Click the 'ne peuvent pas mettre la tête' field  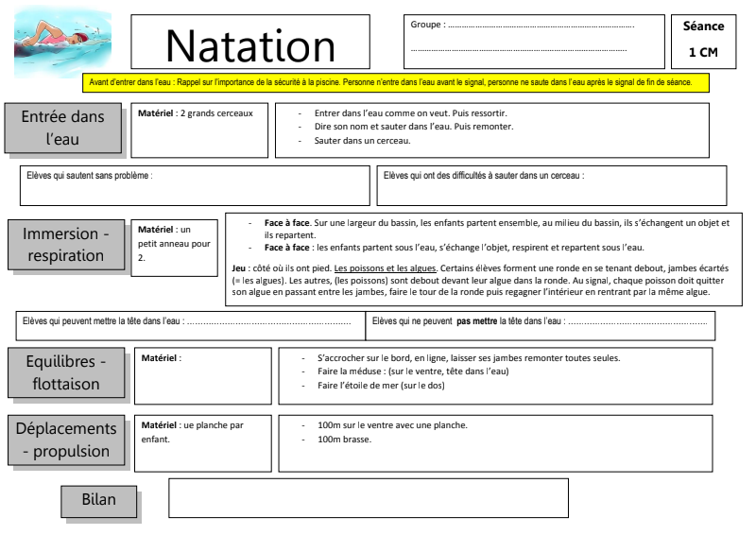tap(540, 324)
